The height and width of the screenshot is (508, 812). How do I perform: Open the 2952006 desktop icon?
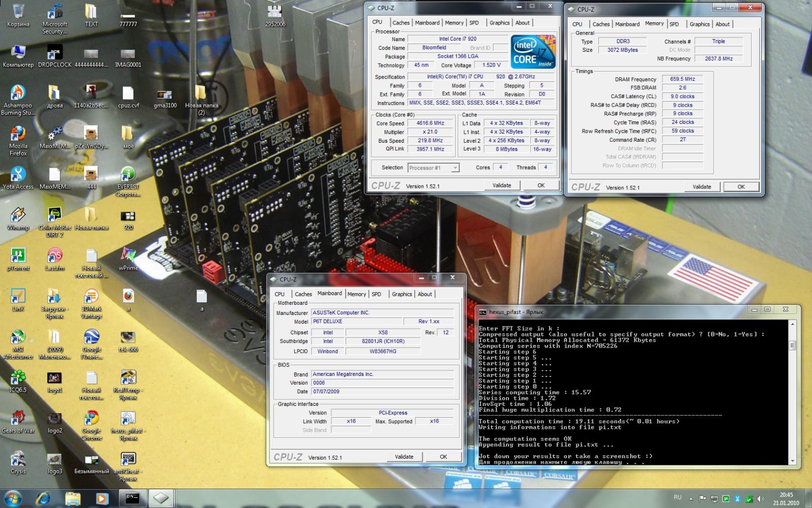point(275,16)
